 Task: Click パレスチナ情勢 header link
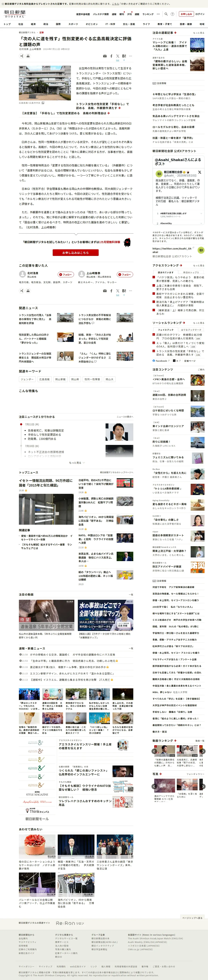click(x=101, y=14)
